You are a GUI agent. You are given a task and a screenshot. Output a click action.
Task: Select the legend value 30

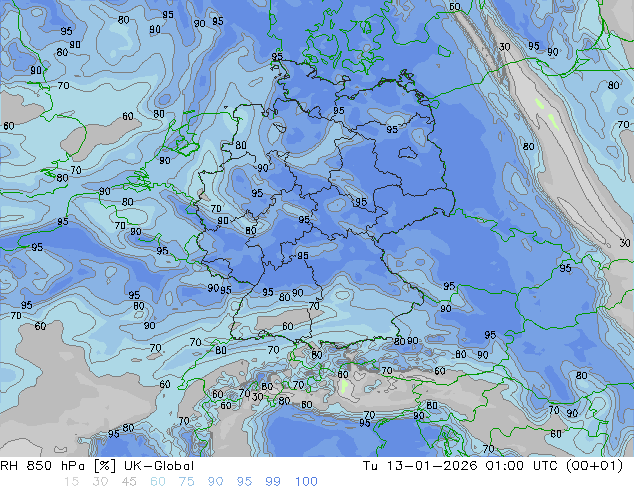click(x=100, y=482)
